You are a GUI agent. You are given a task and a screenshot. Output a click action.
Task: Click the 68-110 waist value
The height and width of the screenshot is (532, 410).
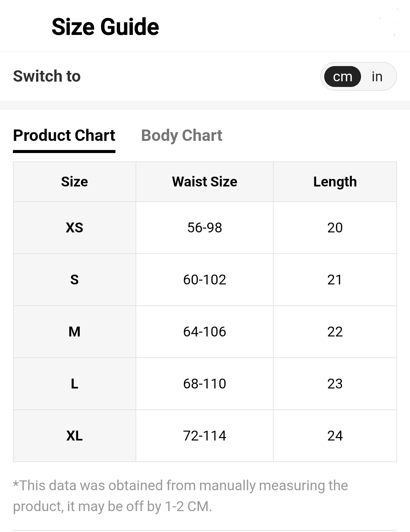pos(205,384)
